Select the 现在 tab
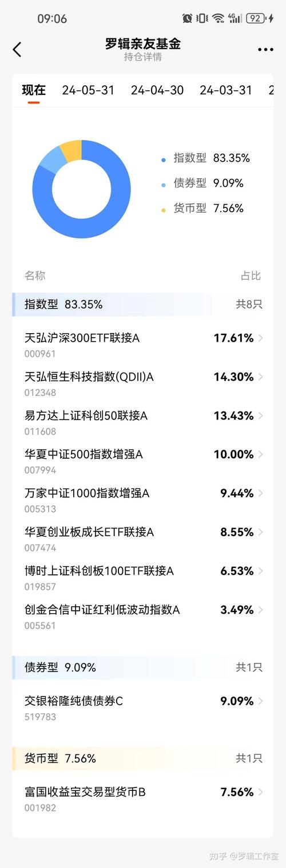Viewport: 286px width, 868px height. coord(34,90)
